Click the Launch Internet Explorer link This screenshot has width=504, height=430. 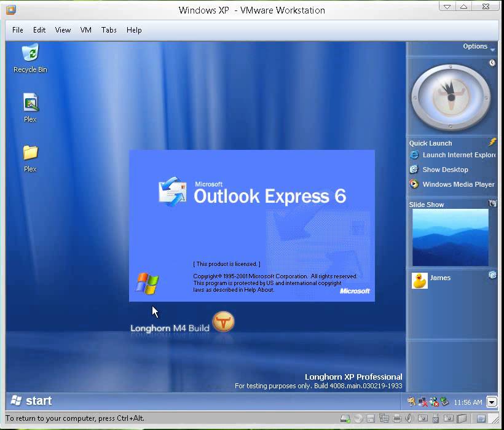(x=459, y=155)
